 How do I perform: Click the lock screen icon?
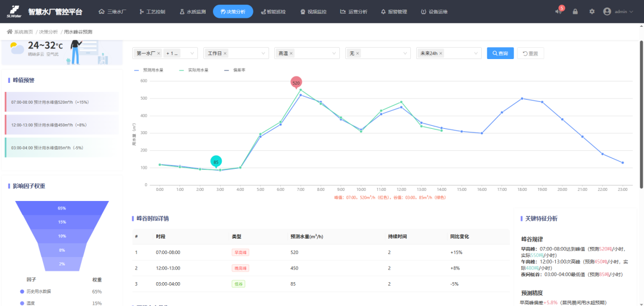click(x=575, y=11)
